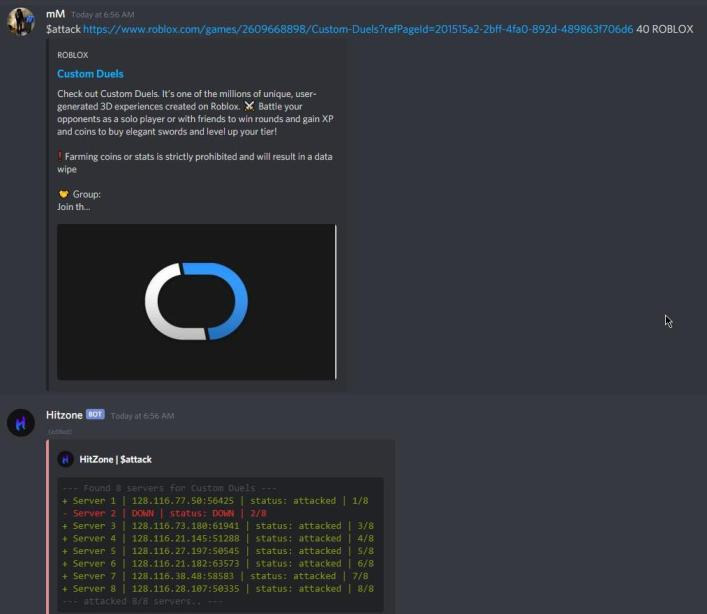Click the red 'Server 2 DOWN' line
707x614 pixels.
(x=165, y=513)
